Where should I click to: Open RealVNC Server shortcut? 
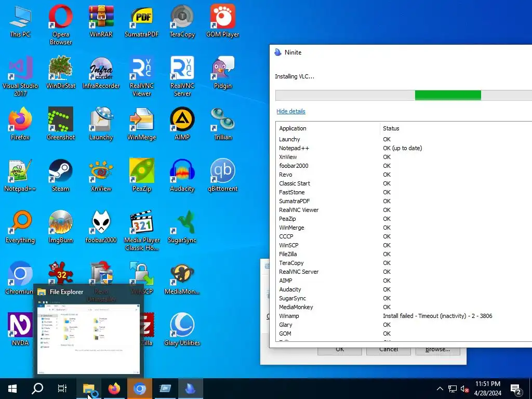click(x=182, y=76)
